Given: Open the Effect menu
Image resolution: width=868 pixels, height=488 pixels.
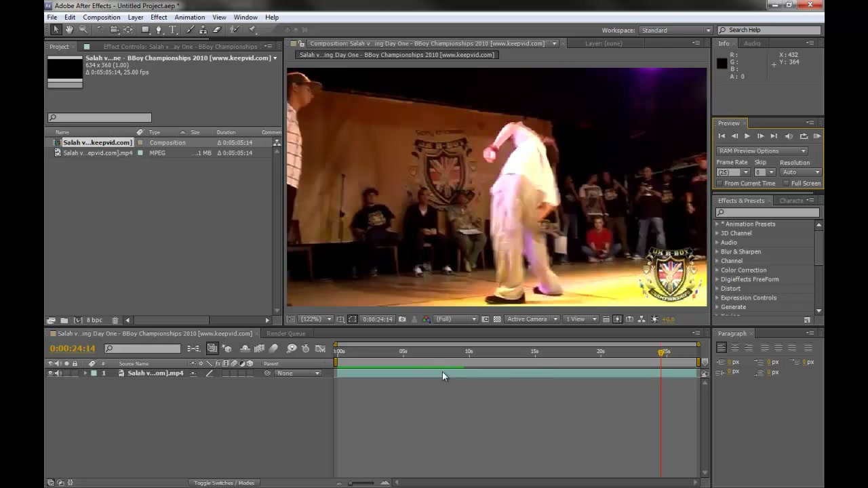Looking at the screenshot, I should (159, 17).
